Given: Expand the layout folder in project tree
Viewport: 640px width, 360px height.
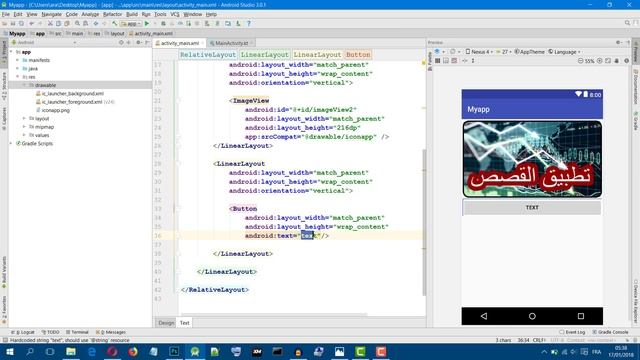Looking at the screenshot, I should [x=24, y=118].
